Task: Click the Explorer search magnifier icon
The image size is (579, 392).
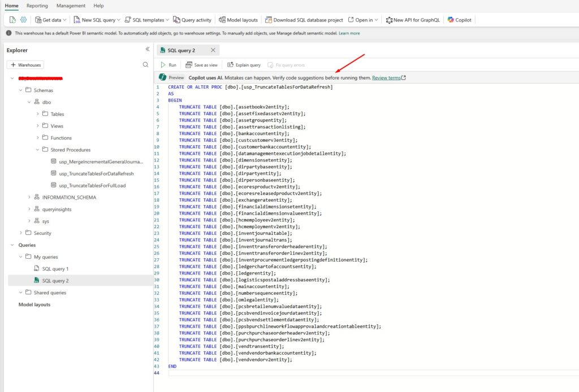Action: pos(145,64)
